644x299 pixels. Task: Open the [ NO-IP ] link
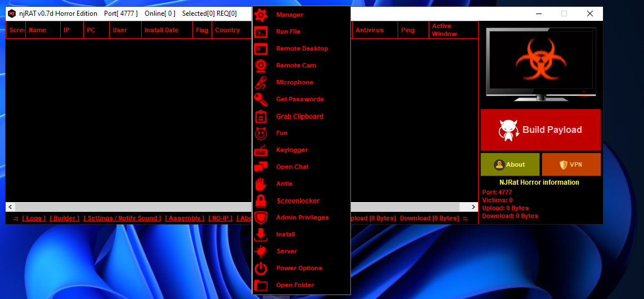[x=220, y=218]
